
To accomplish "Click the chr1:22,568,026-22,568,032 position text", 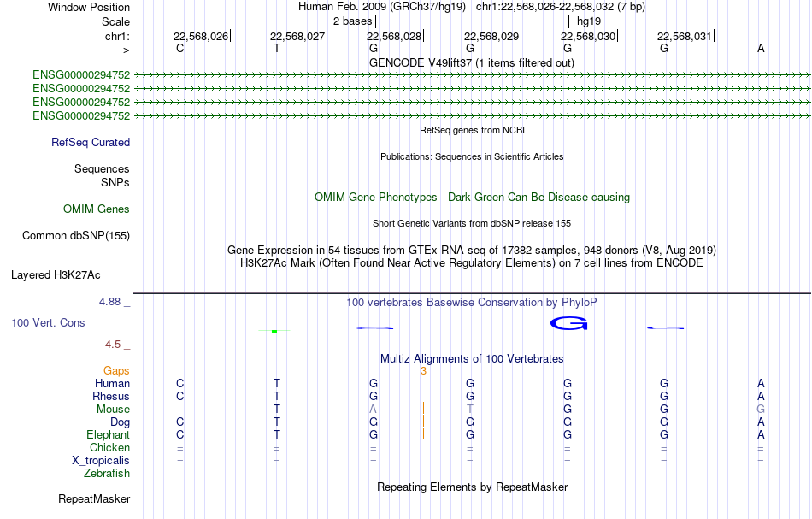I will (x=561, y=7).
